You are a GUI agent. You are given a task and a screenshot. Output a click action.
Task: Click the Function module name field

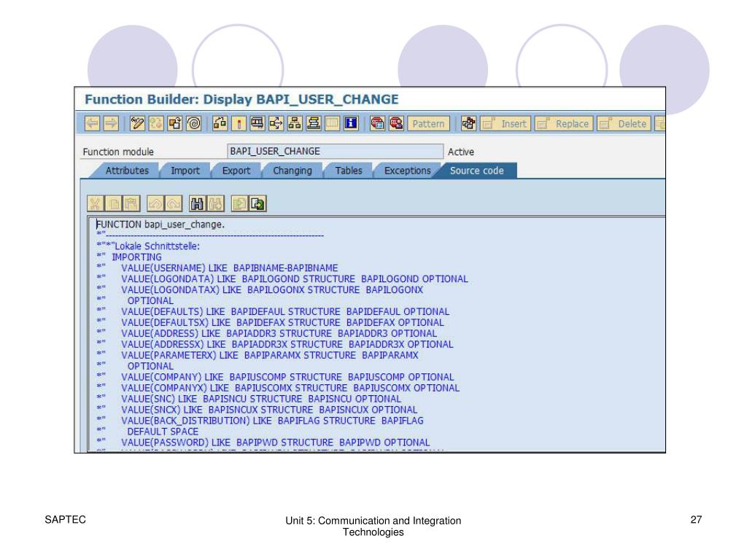click(x=336, y=152)
